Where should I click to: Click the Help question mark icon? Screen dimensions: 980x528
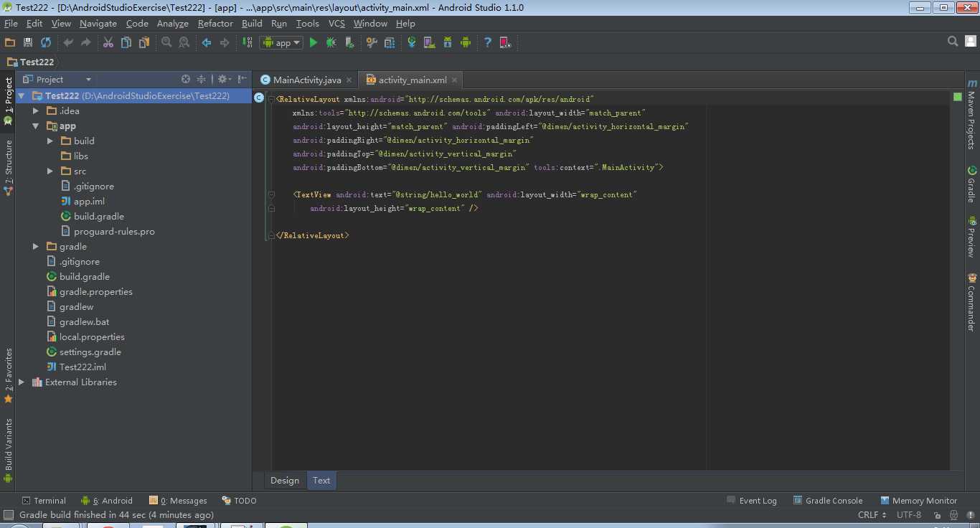[x=488, y=42]
